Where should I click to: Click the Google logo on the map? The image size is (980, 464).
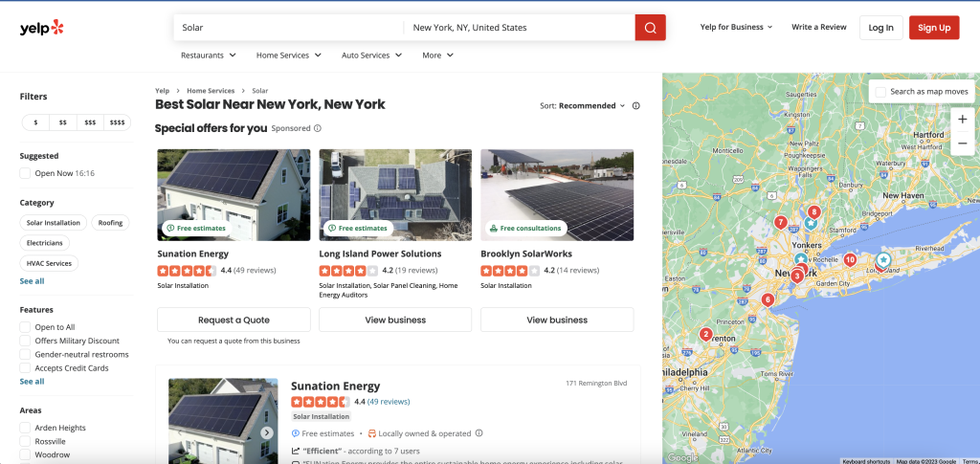pyautogui.click(x=682, y=457)
